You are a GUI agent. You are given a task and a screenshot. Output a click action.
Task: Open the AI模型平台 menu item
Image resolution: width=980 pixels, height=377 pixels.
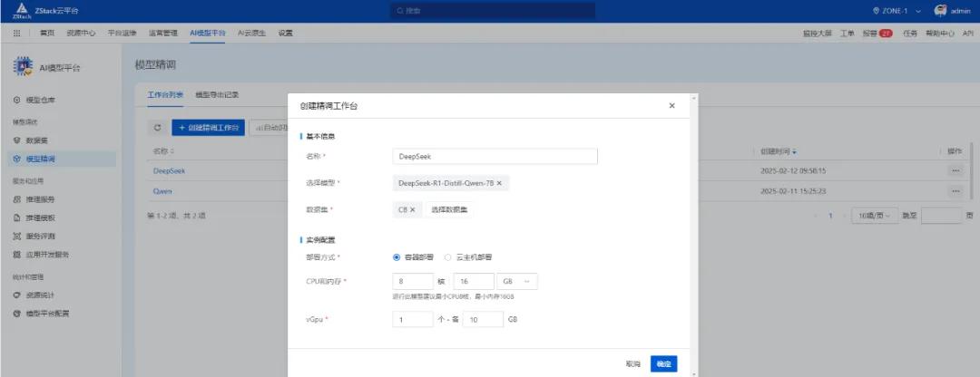[208, 34]
